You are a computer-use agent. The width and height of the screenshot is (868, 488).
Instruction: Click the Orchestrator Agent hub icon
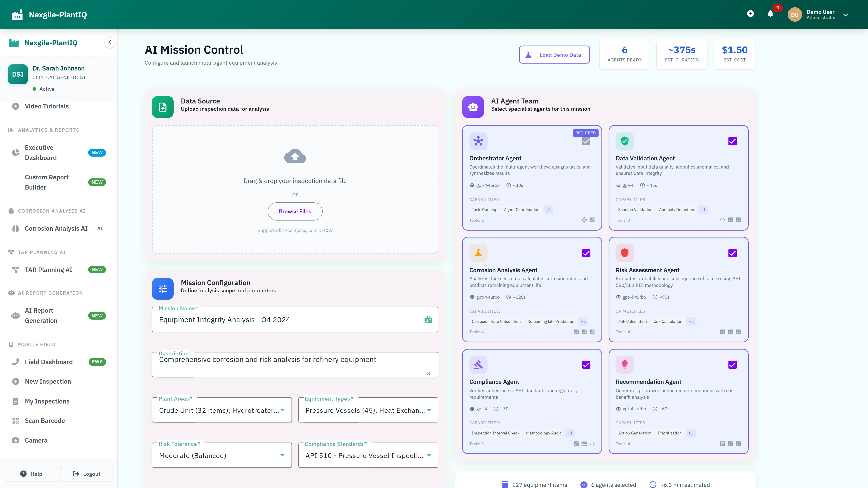tap(478, 141)
